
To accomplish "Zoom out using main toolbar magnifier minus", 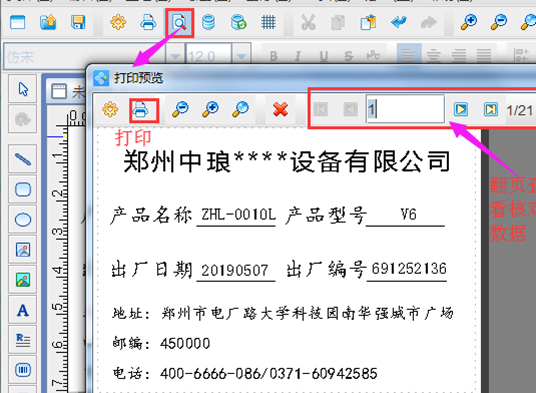I will click(x=499, y=23).
